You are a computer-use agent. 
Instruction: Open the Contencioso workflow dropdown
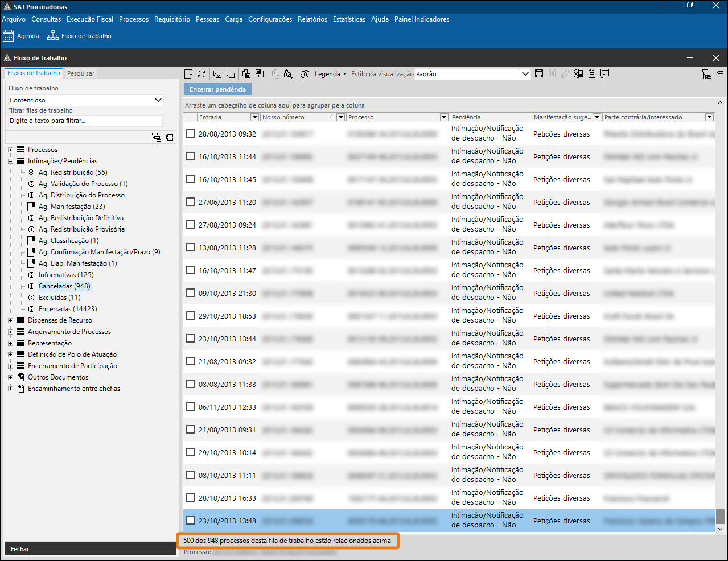tap(158, 100)
